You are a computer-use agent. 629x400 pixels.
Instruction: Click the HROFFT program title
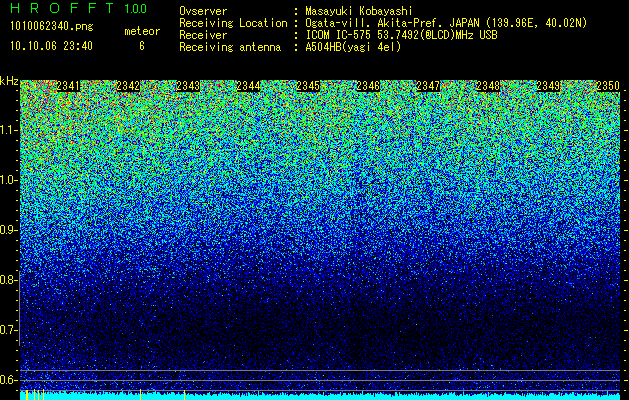[62, 8]
